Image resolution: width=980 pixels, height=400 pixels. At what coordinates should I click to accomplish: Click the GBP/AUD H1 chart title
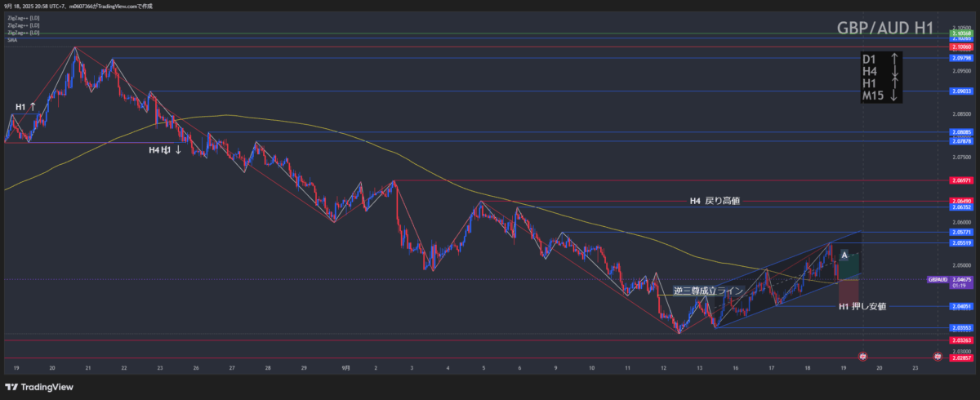point(885,28)
